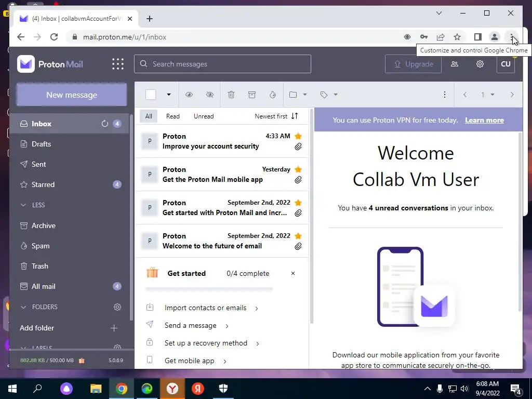Click the New message button
532x399 pixels.
click(72, 95)
